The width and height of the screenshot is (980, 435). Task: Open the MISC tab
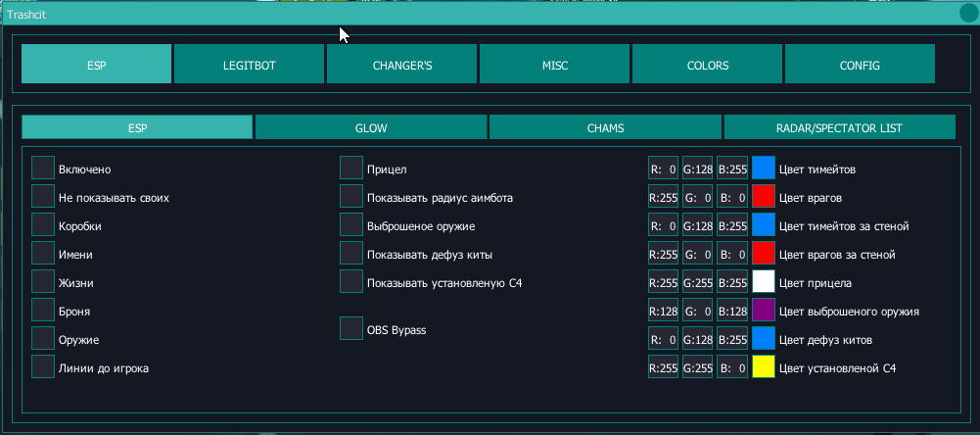tap(554, 65)
